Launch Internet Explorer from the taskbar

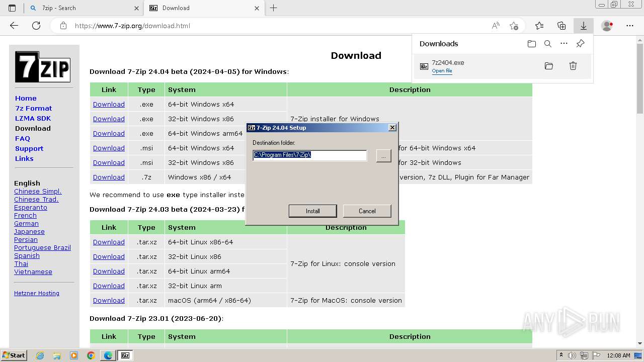(40, 355)
